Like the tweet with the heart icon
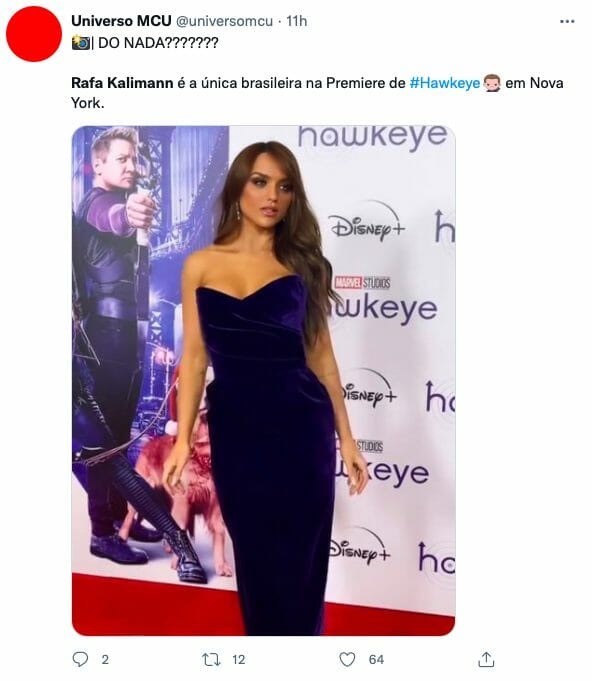592x681 pixels. pos(347,659)
